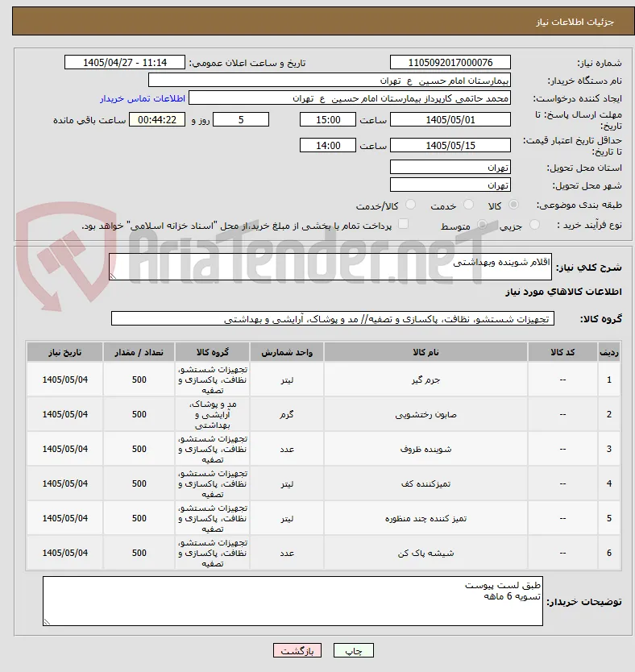Click the بازگشت back button
The height and width of the screenshot is (672, 635).
point(297,650)
